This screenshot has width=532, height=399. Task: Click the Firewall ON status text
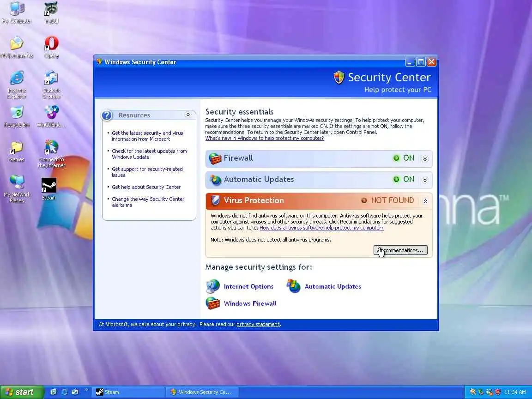(409, 158)
